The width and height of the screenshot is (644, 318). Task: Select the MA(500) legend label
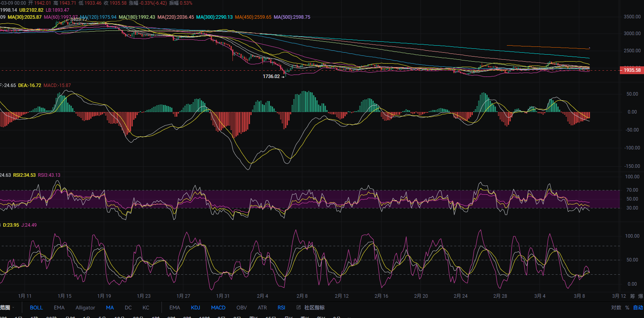(292, 17)
